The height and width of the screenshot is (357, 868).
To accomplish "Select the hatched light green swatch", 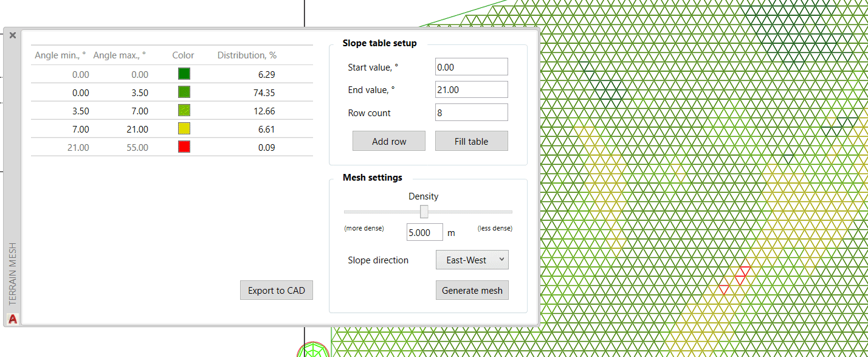I will [184, 111].
